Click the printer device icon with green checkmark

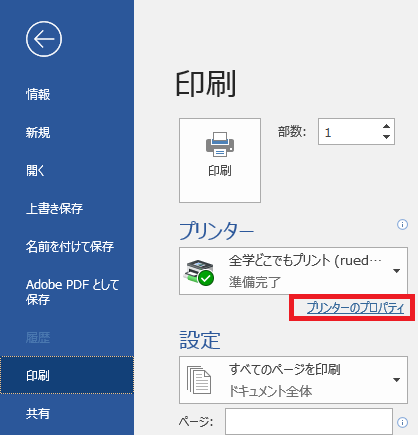point(199,272)
